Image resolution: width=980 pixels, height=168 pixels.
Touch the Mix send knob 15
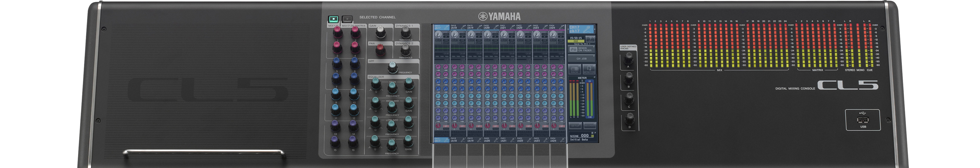click(x=335, y=142)
